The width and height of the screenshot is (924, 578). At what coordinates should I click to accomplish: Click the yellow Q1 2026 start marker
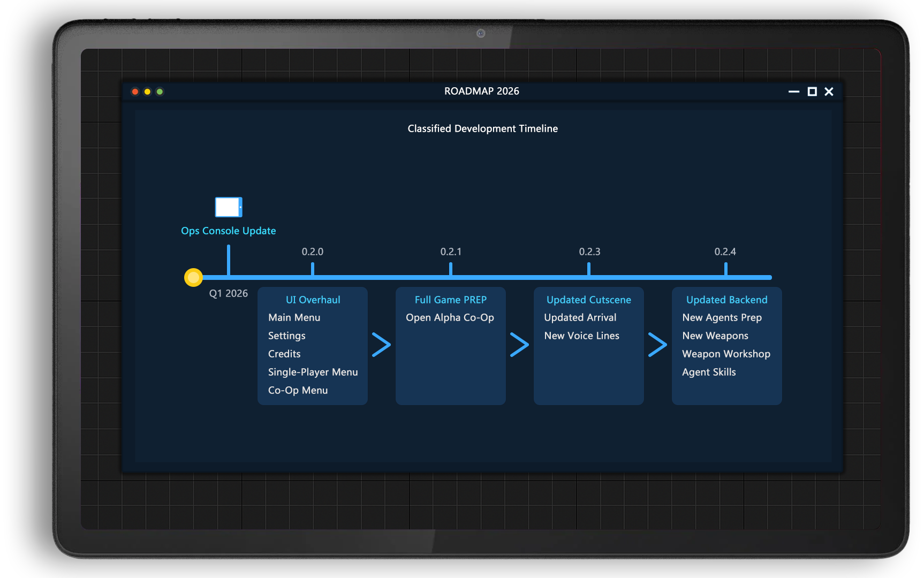tap(193, 277)
